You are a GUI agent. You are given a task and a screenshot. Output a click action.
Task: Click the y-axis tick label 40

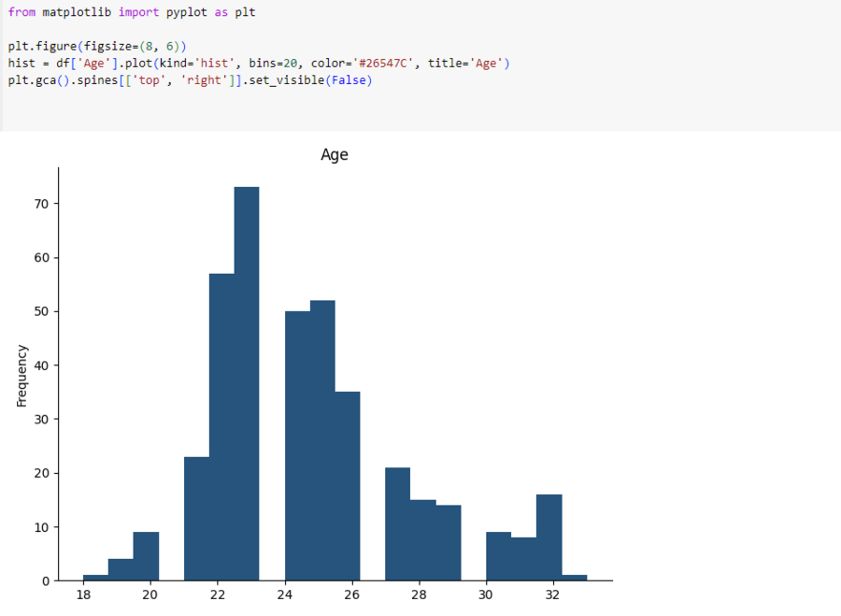click(x=41, y=365)
